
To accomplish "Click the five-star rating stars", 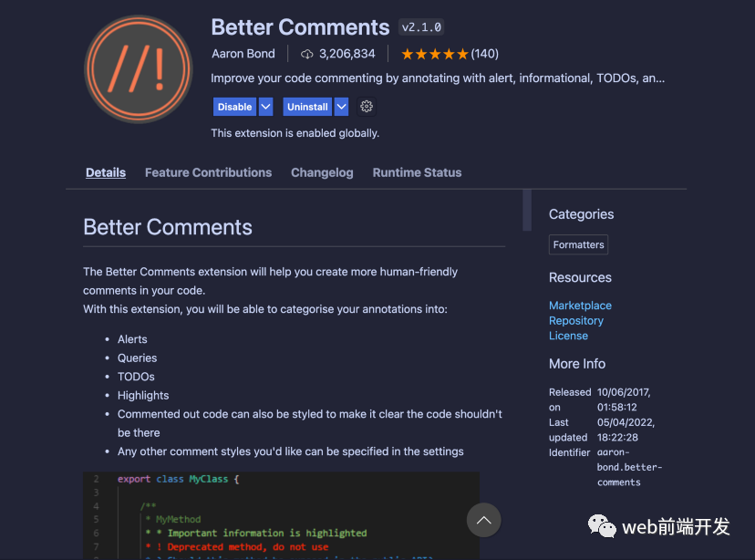I will 434,54.
